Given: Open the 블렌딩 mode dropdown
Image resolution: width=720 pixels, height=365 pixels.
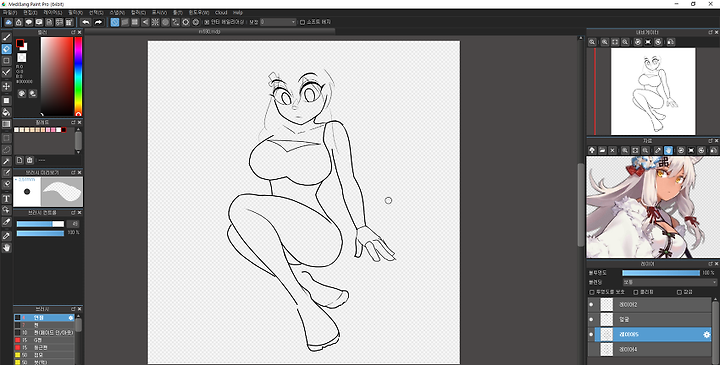Looking at the screenshot, I should pyautogui.click(x=669, y=282).
